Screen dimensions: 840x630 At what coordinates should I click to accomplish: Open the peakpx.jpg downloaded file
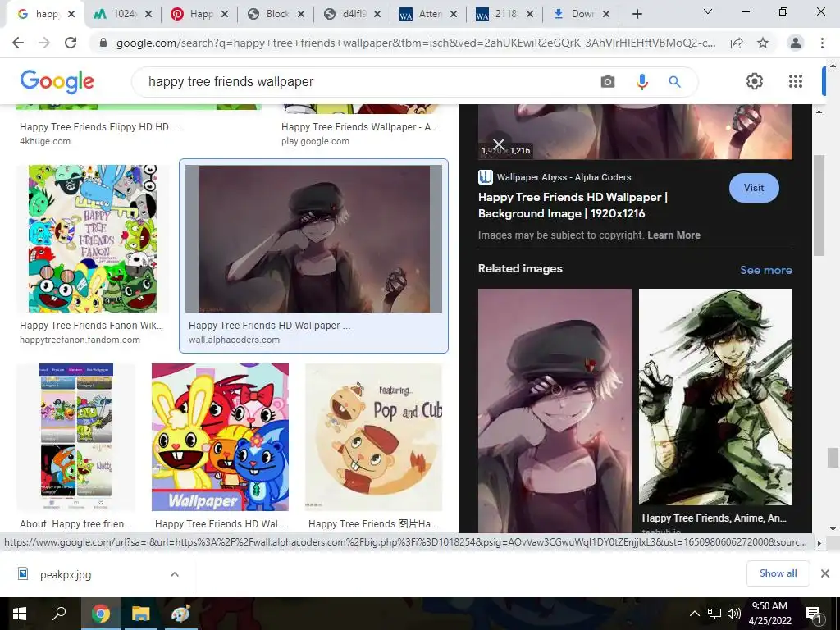[x=66, y=574]
